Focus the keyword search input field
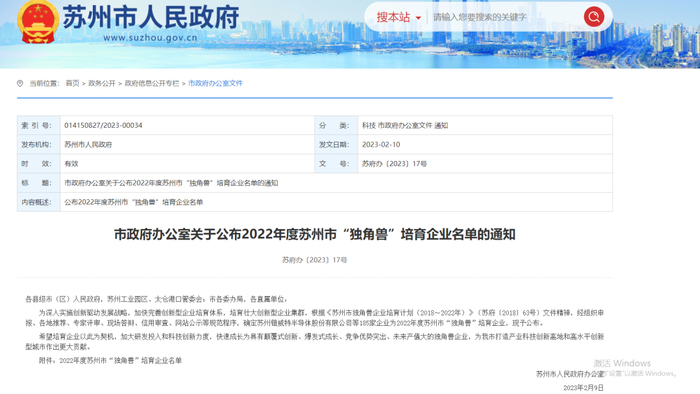 pos(504,17)
